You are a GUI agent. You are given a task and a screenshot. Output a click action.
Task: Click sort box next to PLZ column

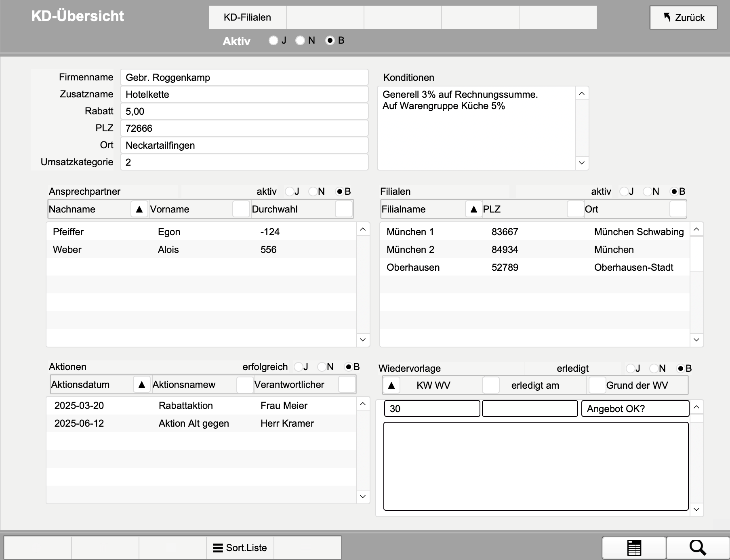click(575, 209)
